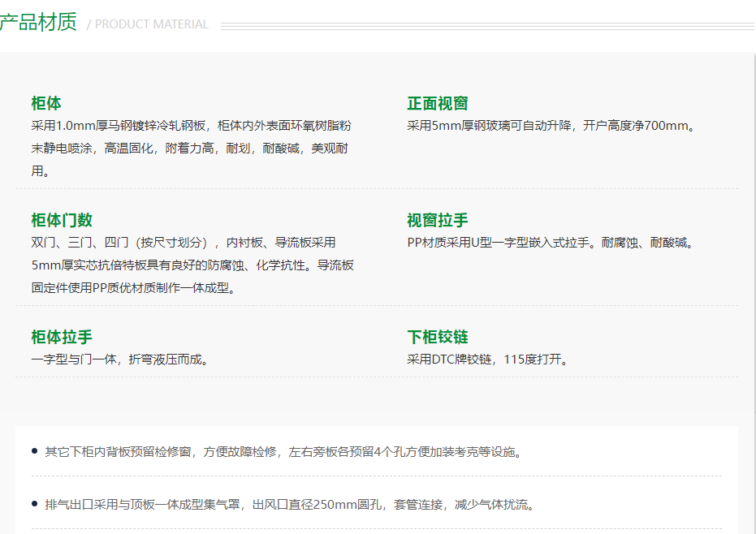
Task: Select the 视窗拉手 heading
Action: click(x=437, y=220)
